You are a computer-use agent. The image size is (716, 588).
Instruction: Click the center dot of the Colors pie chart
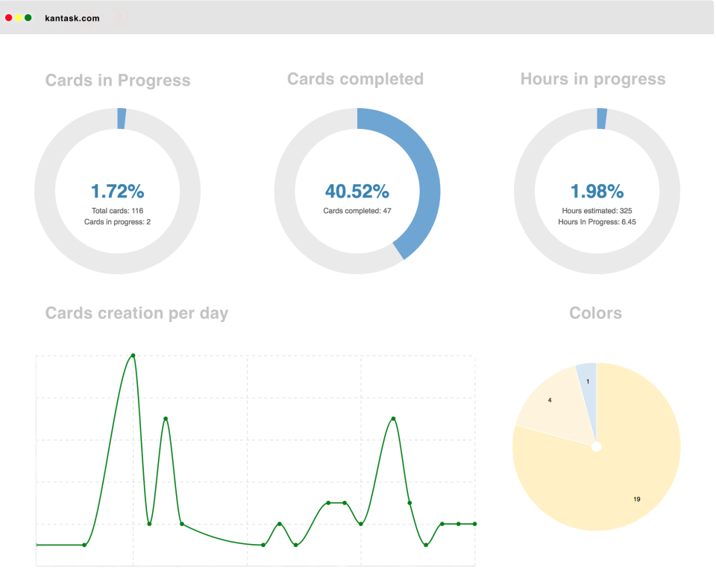click(x=597, y=446)
